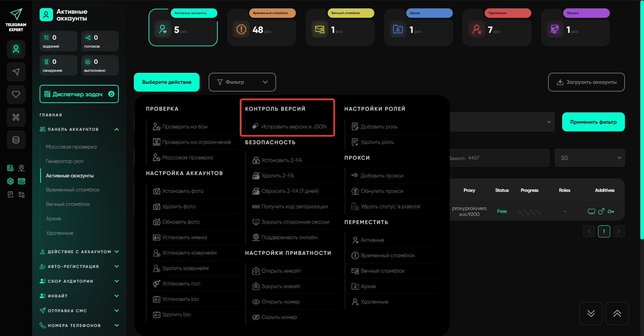Collapse the Панель аккаунтов section

point(116,129)
